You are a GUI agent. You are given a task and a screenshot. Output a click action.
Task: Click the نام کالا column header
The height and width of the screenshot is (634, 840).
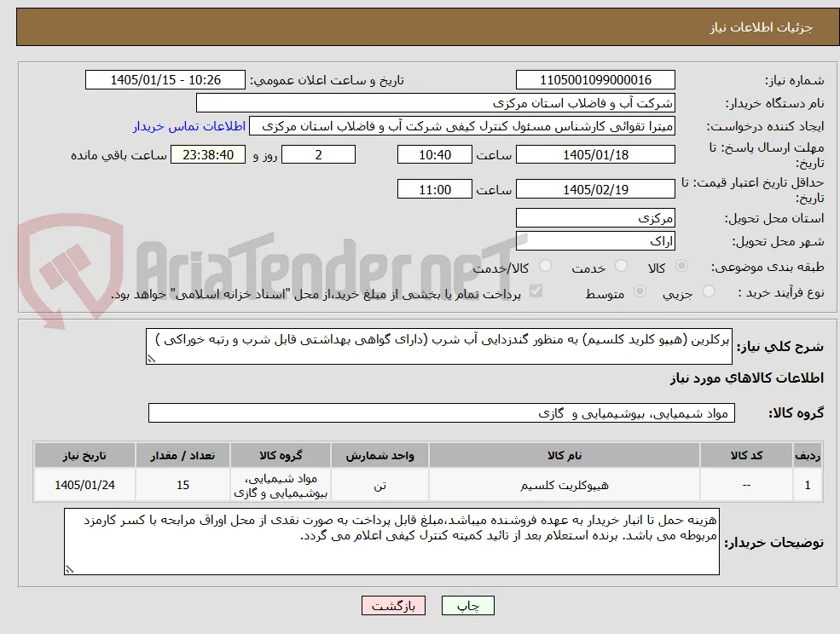564,455
